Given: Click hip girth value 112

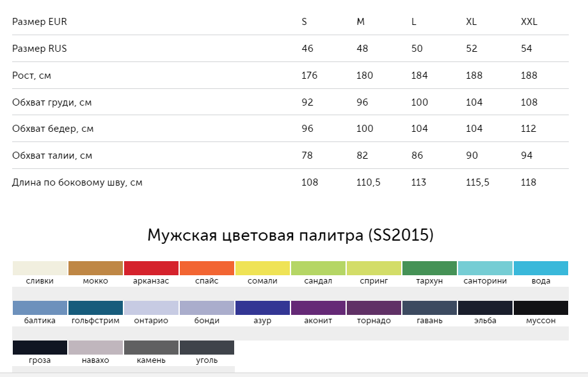Looking at the screenshot, I should 528,129.
